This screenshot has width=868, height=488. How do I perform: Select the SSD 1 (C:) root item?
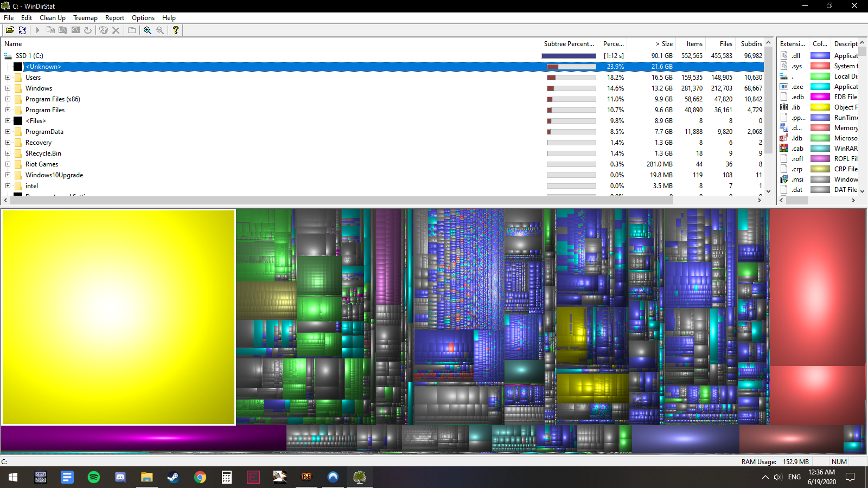tap(29, 56)
